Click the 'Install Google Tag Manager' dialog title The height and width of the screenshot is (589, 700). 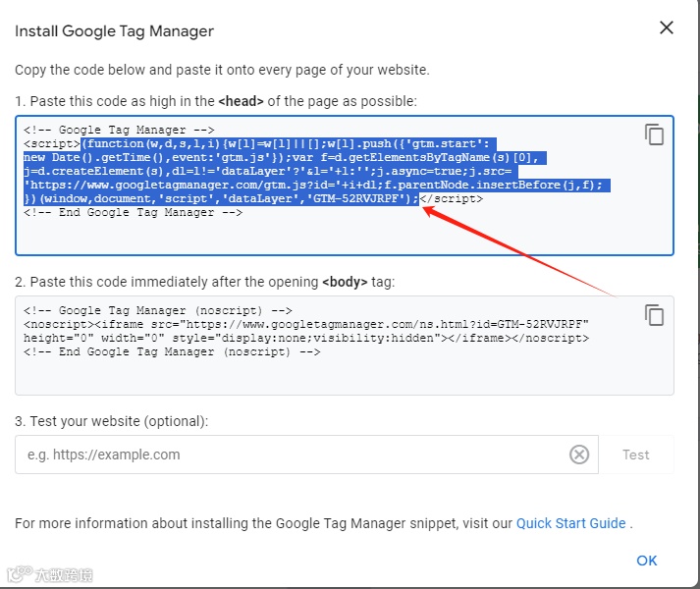(114, 31)
